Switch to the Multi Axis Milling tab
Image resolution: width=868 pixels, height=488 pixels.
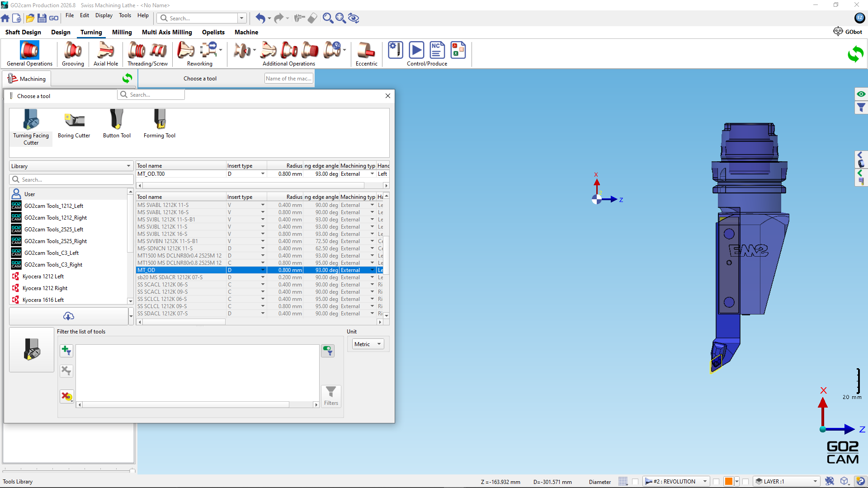coord(167,32)
